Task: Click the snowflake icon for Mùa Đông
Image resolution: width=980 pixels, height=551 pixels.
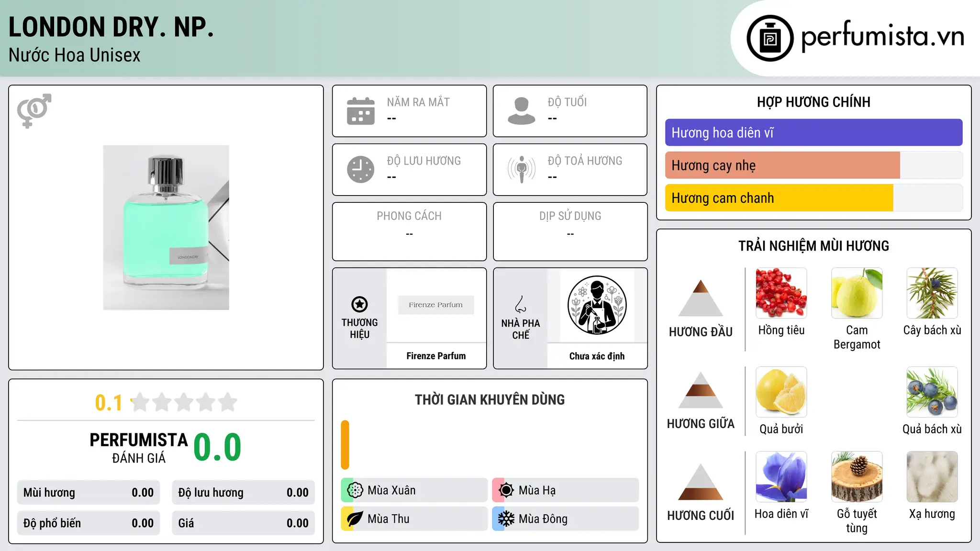Action: pos(506,519)
